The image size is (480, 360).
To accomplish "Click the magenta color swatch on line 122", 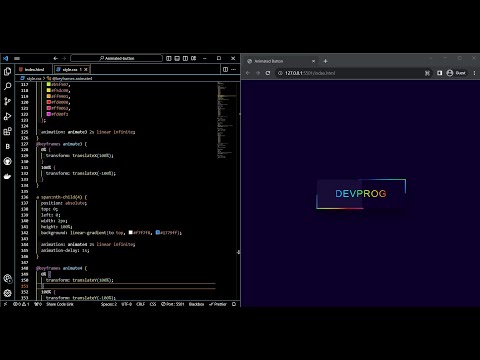I will 49,114.
